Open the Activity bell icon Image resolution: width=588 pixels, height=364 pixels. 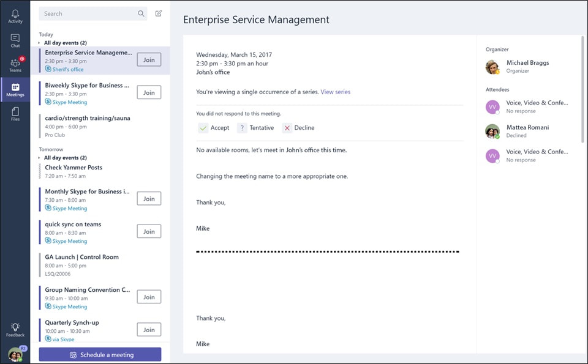[15, 16]
